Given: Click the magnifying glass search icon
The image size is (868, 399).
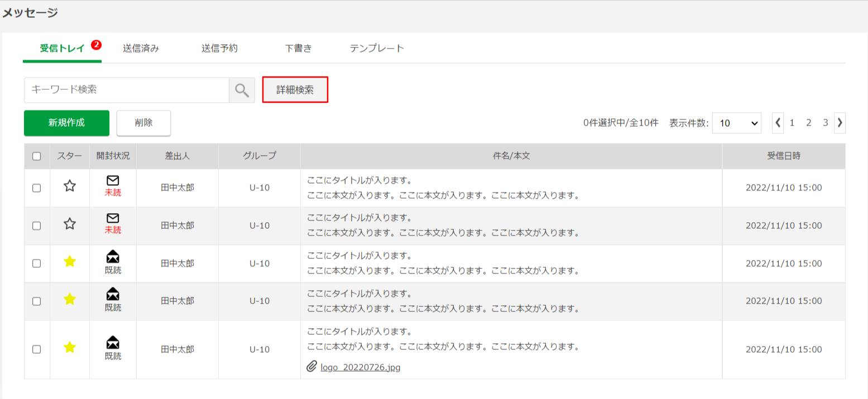Looking at the screenshot, I should coord(242,90).
